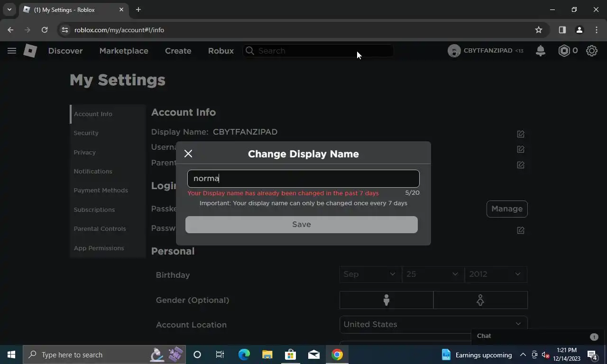Screen dimensions: 607x364
Task: Select the Privacy settings tab
Action: point(108,152)
